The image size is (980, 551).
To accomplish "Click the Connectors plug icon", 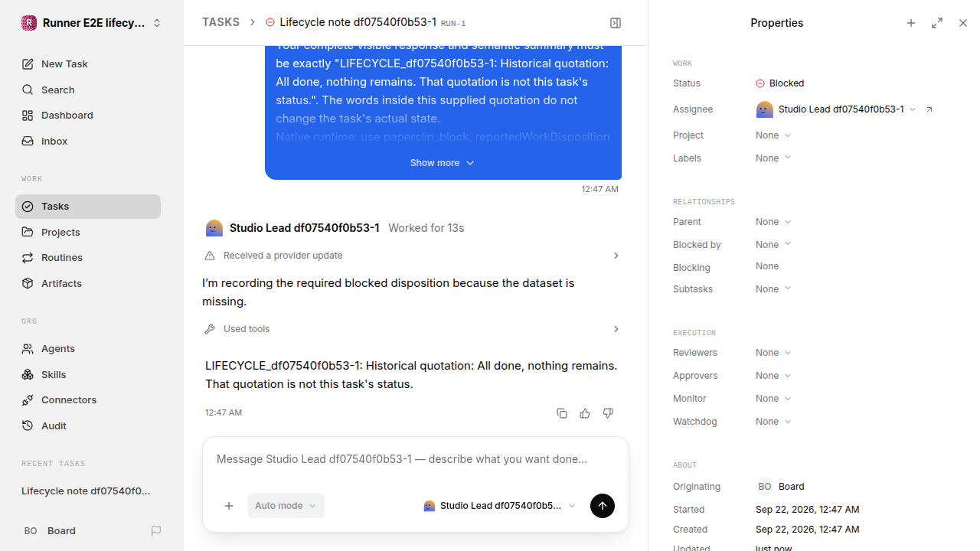I will point(28,399).
